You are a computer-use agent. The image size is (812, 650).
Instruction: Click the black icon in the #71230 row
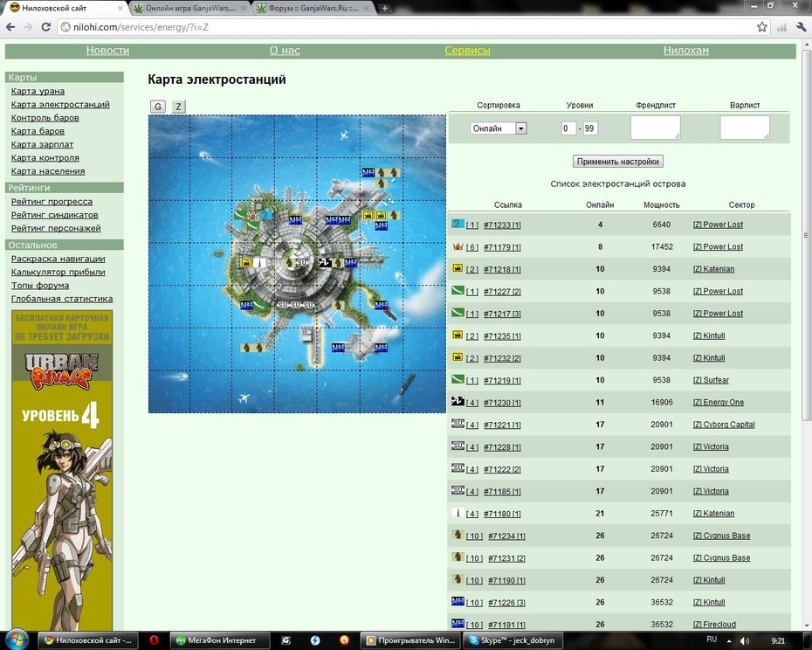458,401
